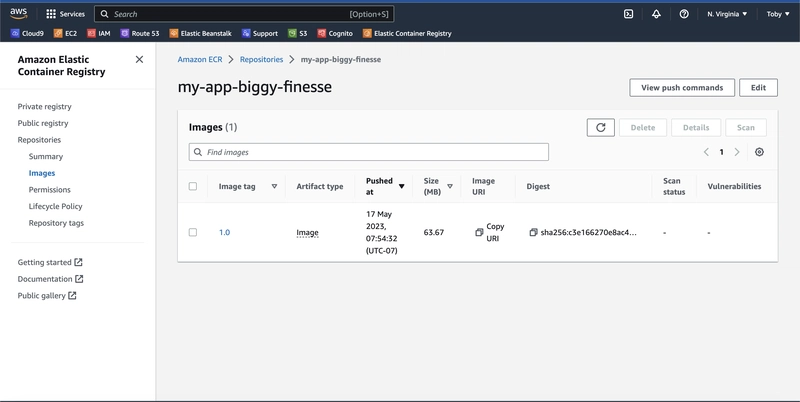Go to next page arrow

tap(737, 152)
